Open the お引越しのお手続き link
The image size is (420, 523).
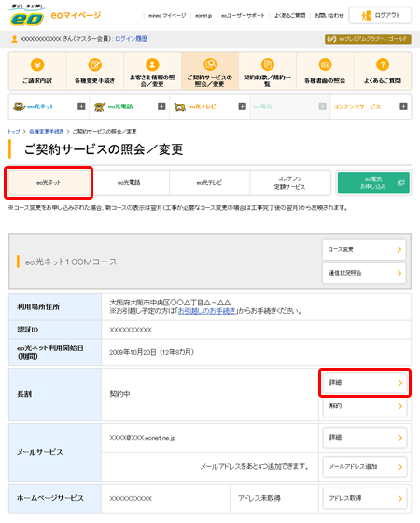coord(207,311)
